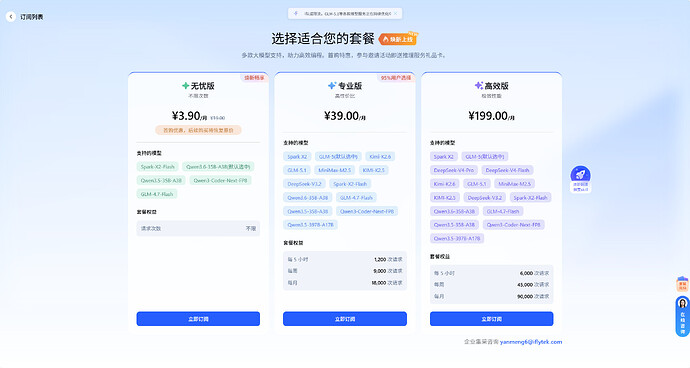Screen dimensions: 690x368
Task: Subscribe to the ¥3.90 无忧版 plan
Action: (198, 319)
